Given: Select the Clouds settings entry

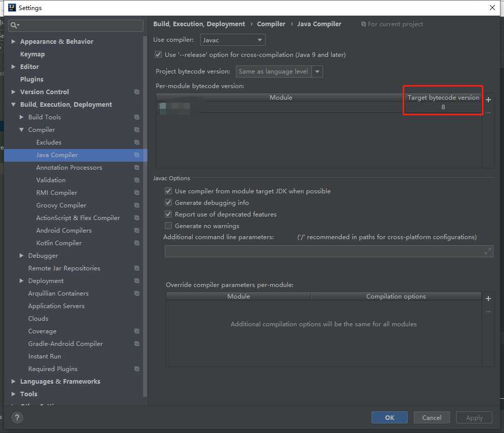Looking at the screenshot, I should click(38, 318).
